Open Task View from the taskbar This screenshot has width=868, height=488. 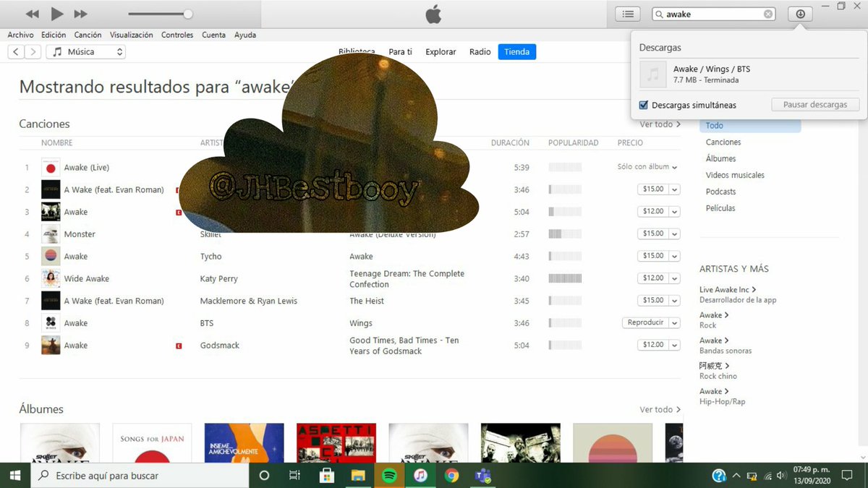pos(294,476)
